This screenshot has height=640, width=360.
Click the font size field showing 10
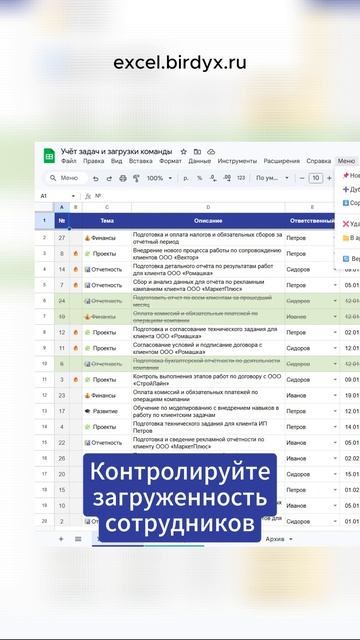tap(316, 178)
